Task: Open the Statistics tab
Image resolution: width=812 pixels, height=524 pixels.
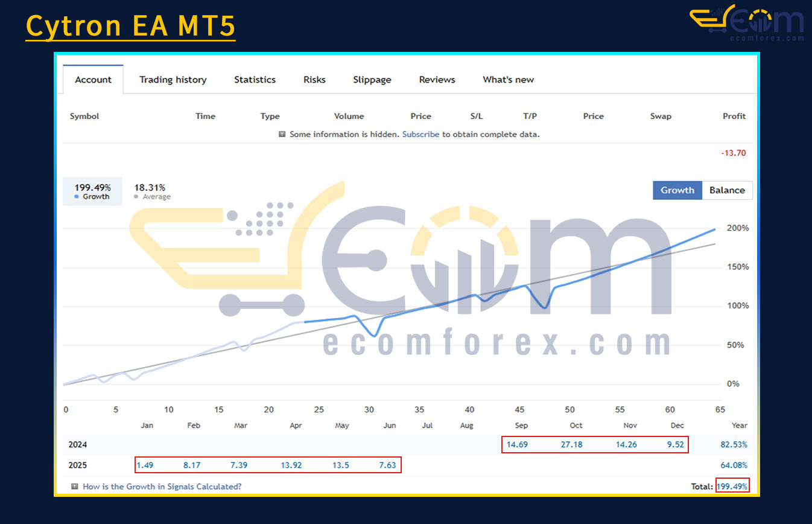Action: tap(255, 80)
